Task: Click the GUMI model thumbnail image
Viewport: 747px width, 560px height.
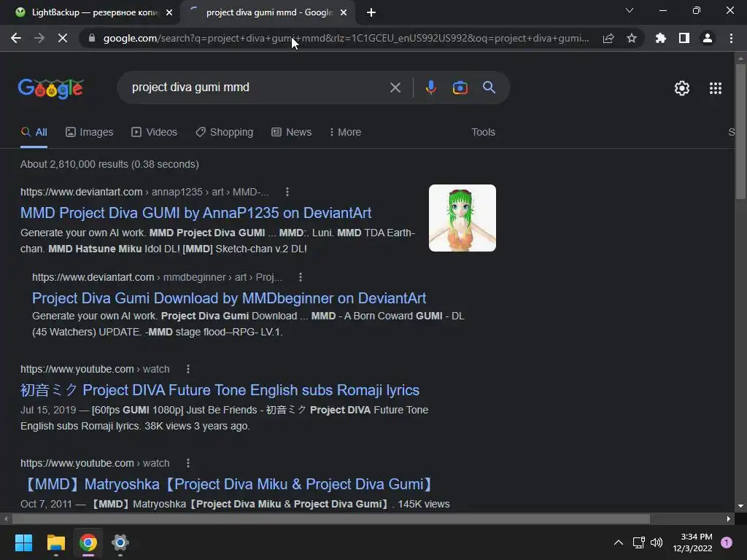Action: (x=462, y=218)
